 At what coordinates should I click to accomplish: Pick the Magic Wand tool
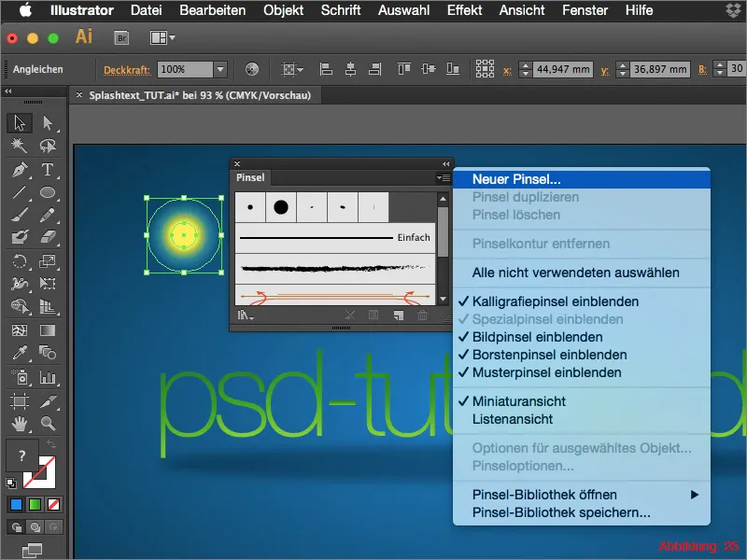(20, 147)
